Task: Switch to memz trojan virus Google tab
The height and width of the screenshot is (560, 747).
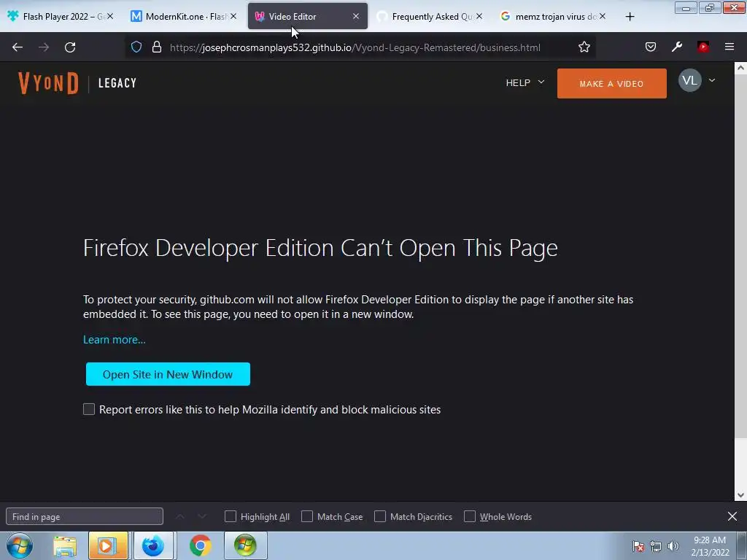Action: pos(553,16)
